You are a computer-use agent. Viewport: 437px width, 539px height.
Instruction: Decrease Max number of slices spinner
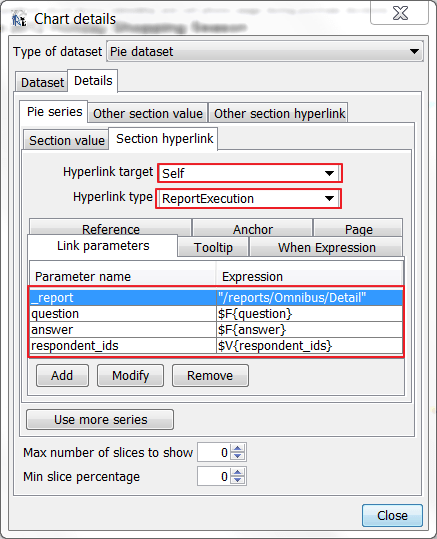tap(238, 456)
